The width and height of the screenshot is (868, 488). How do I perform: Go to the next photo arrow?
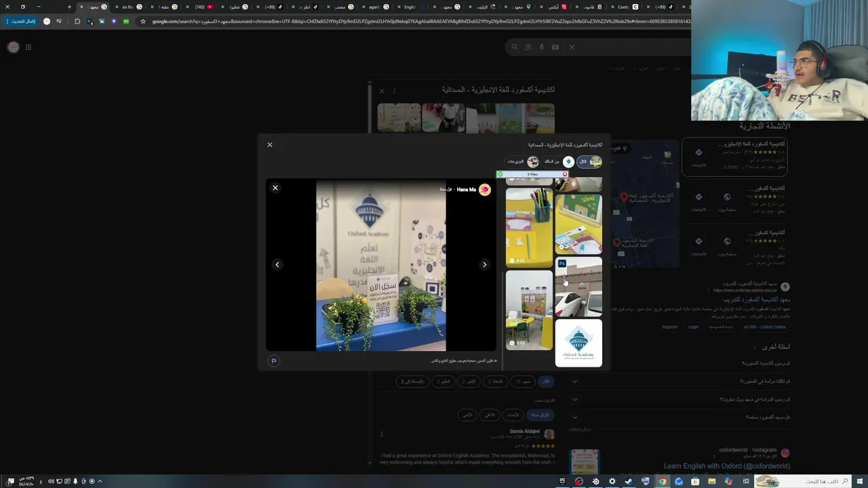tap(484, 264)
